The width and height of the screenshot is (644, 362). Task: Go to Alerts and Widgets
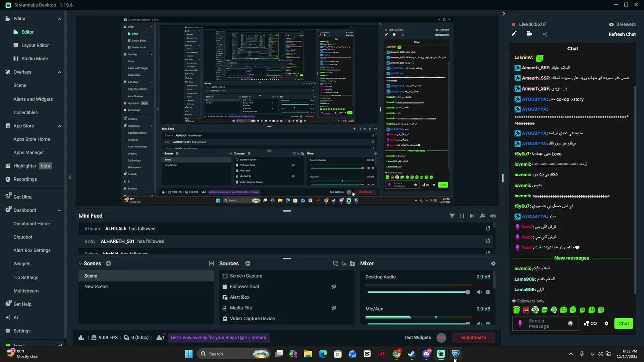pyautogui.click(x=33, y=99)
